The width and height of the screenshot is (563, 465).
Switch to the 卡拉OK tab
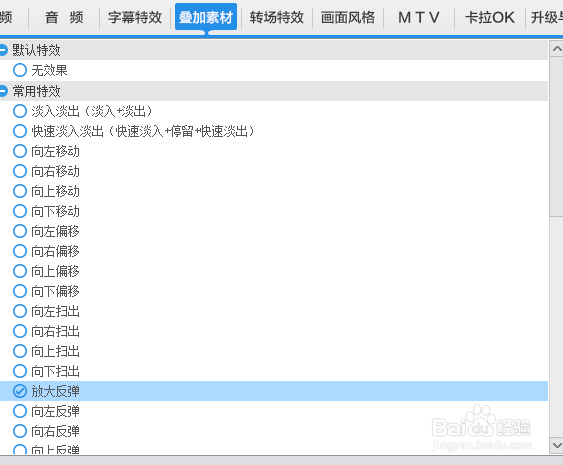point(490,17)
